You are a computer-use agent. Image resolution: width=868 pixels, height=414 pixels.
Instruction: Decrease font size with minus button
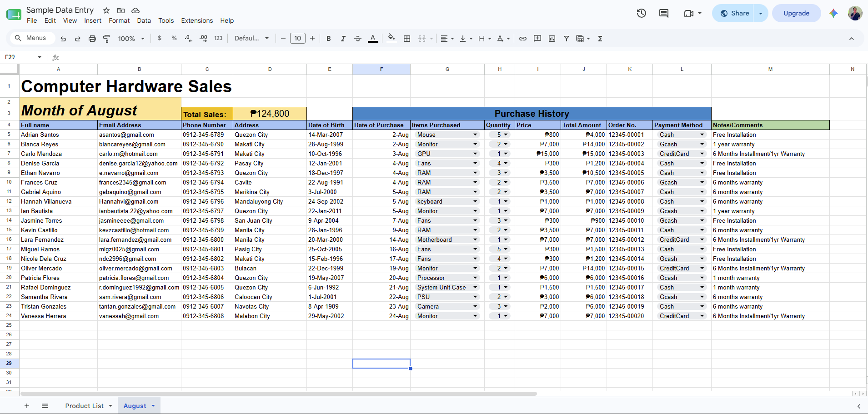283,39
